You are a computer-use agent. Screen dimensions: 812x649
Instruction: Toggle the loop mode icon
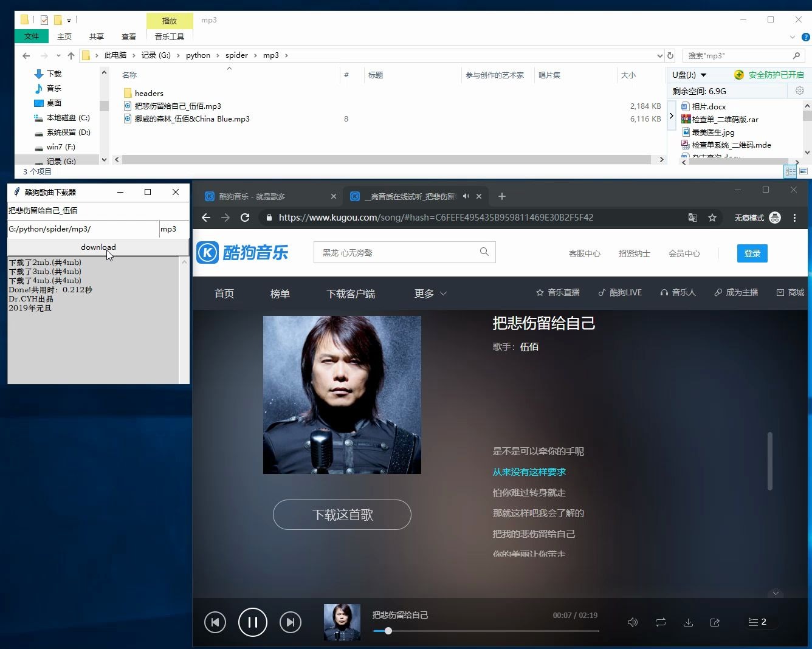[661, 622]
